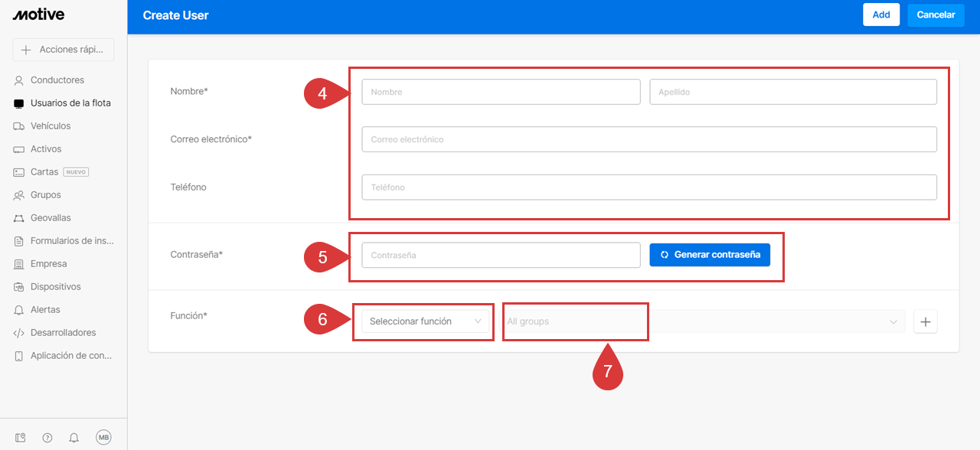Click the refresh icon in Generar contraseña
This screenshot has width=980, height=450.
[665, 255]
